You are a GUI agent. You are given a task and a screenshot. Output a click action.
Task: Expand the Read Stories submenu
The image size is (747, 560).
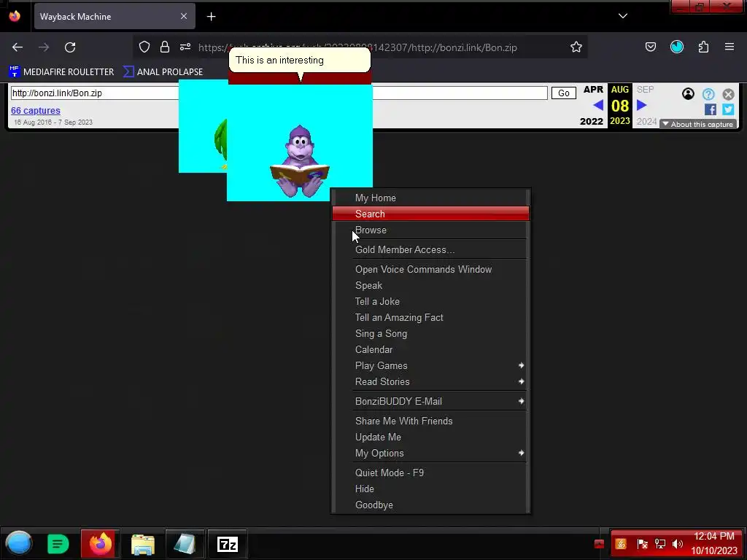tap(430, 381)
